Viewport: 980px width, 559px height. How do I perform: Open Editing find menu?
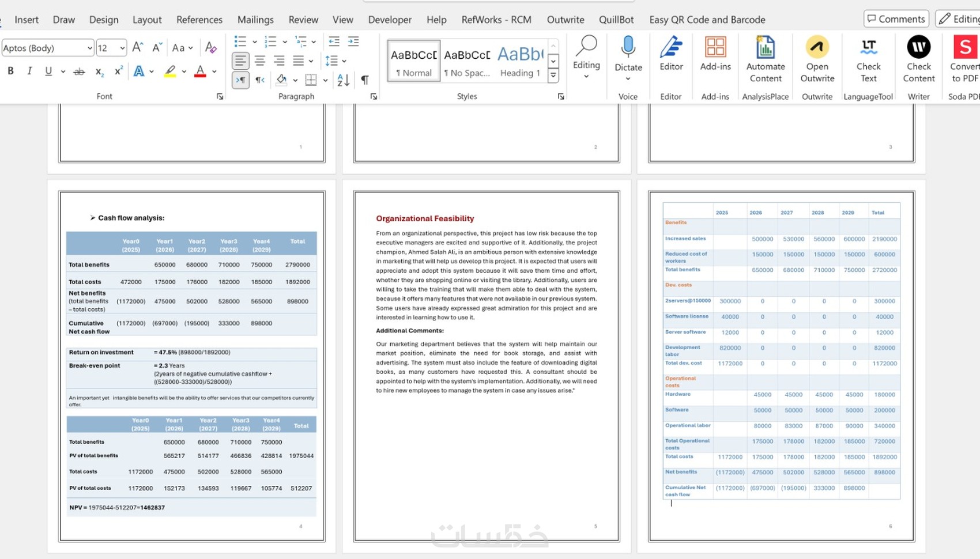586,58
